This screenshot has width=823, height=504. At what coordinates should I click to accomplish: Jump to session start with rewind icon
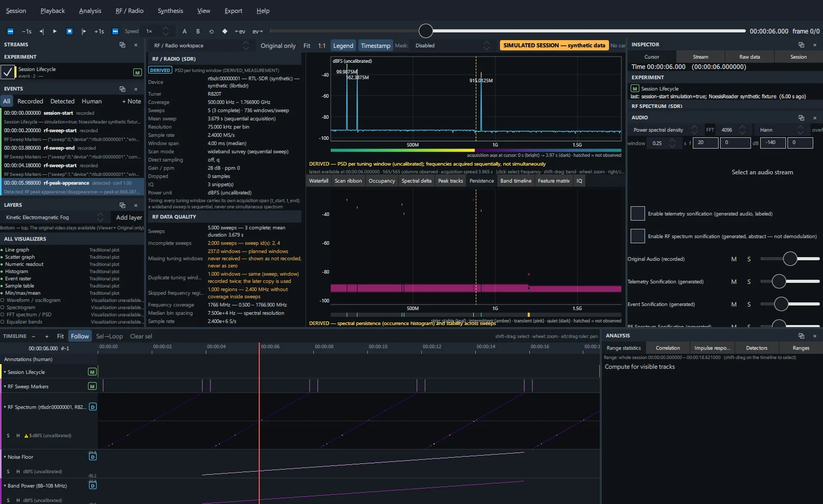pos(10,31)
